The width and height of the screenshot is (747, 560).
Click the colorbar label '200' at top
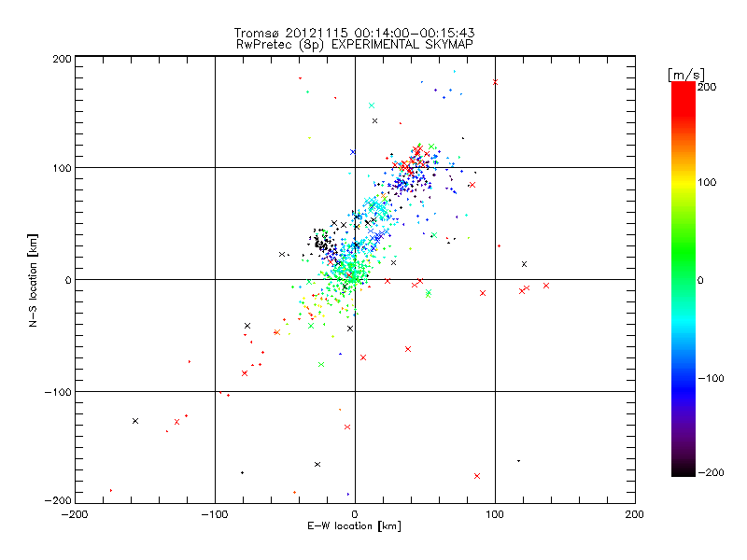click(x=707, y=87)
